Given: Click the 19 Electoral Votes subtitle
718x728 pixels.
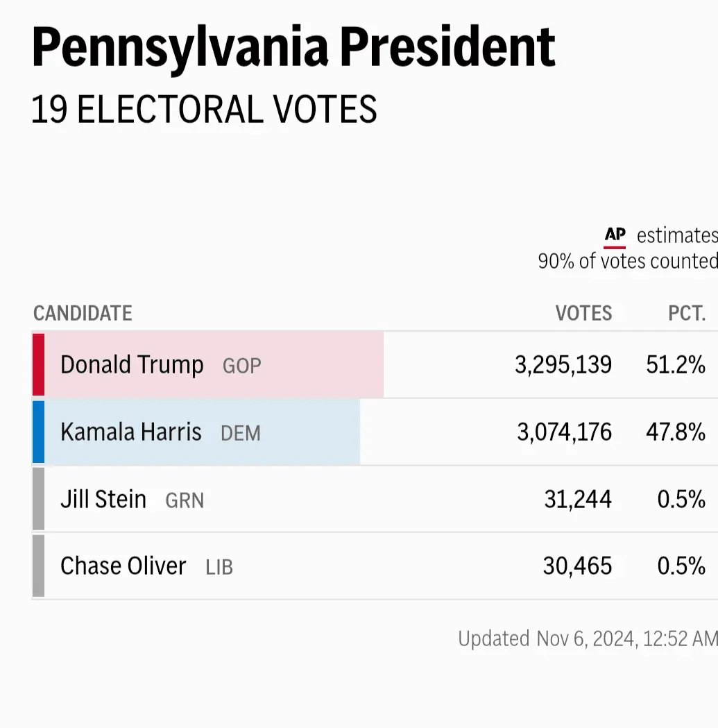Looking at the screenshot, I should (204, 110).
